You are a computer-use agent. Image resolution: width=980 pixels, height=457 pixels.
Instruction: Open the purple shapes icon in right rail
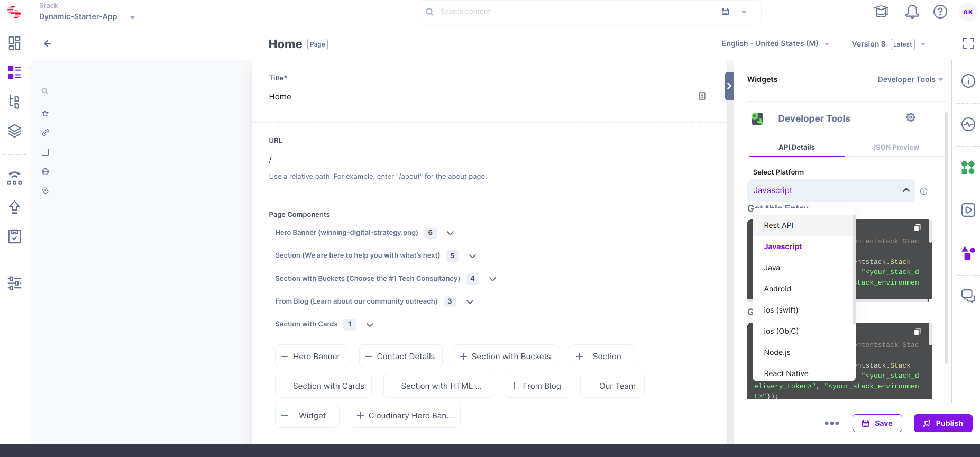click(968, 253)
